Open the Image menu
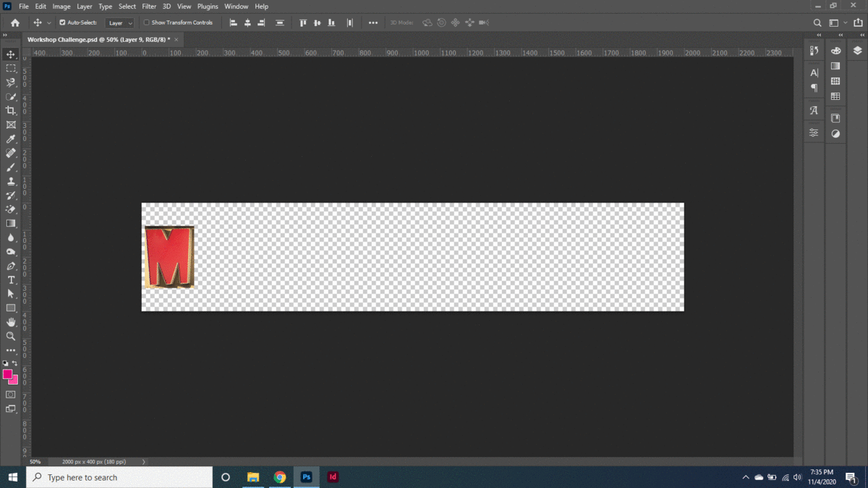Screen dimensions: 868x488 tap(61, 7)
